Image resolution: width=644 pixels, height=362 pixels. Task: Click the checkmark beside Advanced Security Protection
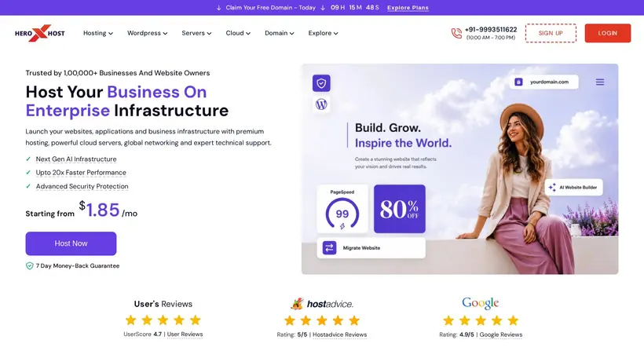[28, 186]
